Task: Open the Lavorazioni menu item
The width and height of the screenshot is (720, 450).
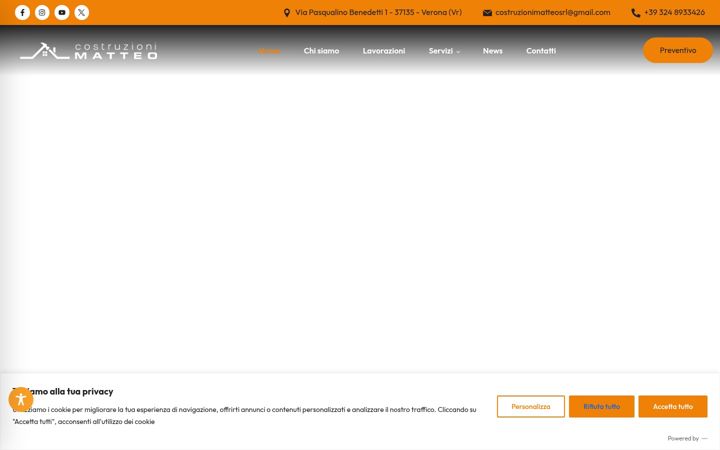Action: point(384,51)
